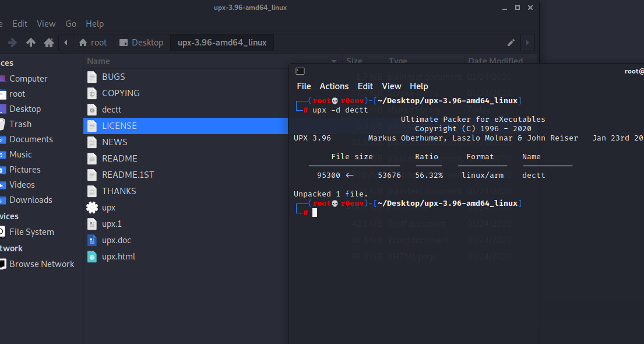The width and height of the screenshot is (644, 344).
Task: Click the terminal window icon in title bar
Action: 300,71
